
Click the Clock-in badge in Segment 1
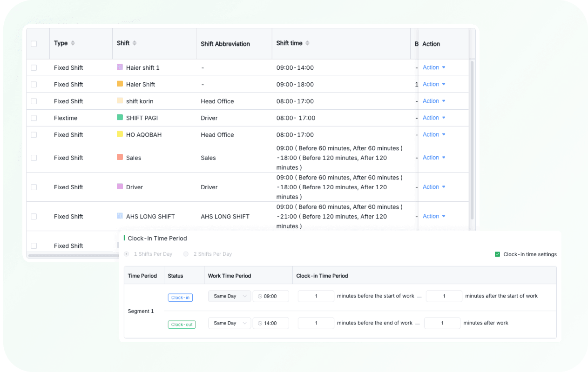(x=180, y=297)
